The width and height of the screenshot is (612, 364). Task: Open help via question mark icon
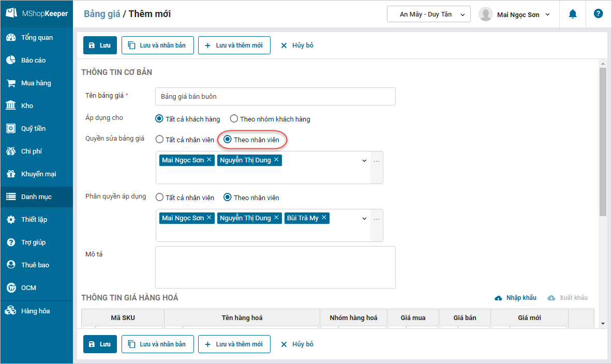pyautogui.click(x=599, y=14)
